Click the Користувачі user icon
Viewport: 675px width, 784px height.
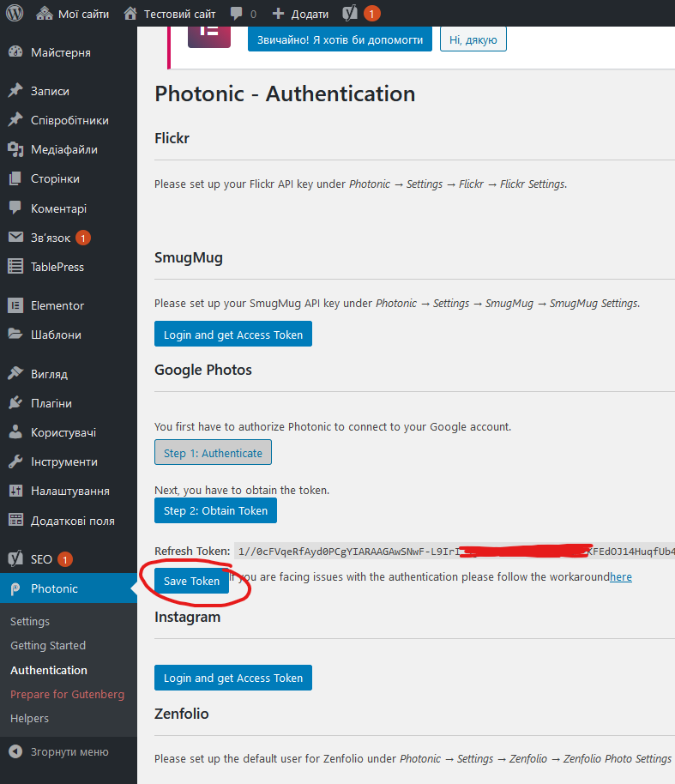click(x=15, y=432)
